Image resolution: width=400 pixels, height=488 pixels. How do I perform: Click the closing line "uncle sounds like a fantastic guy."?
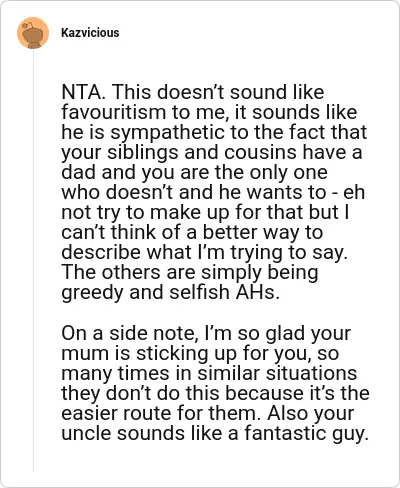click(x=215, y=433)
